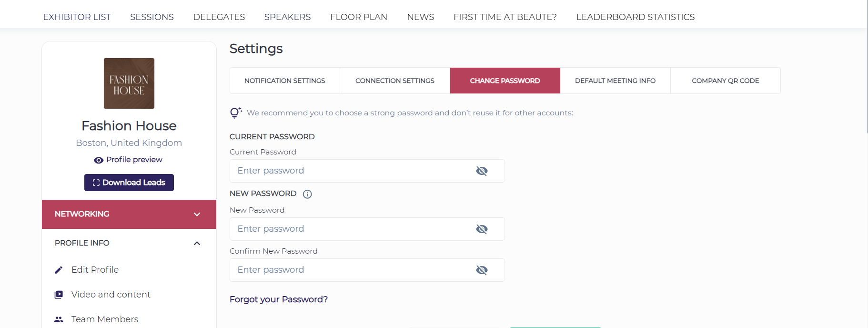Click the New Password info icon
This screenshot has width=868, height=328.
(307, 194)
